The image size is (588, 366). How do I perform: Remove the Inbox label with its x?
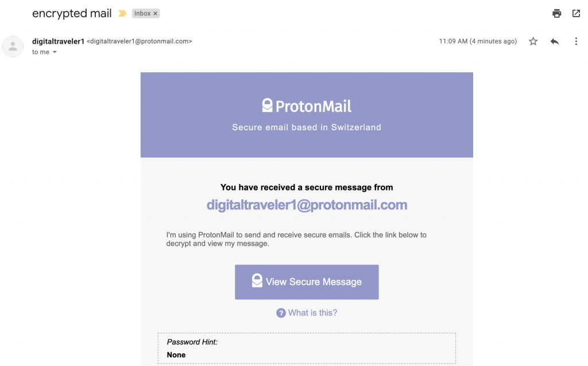[156, 13]
